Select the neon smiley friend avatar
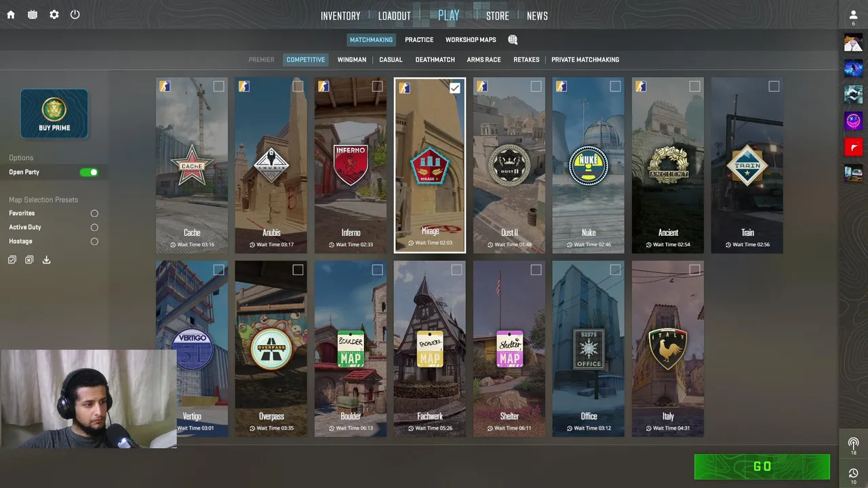This screenshot has height=488, width=868. [x=853, y=121]
